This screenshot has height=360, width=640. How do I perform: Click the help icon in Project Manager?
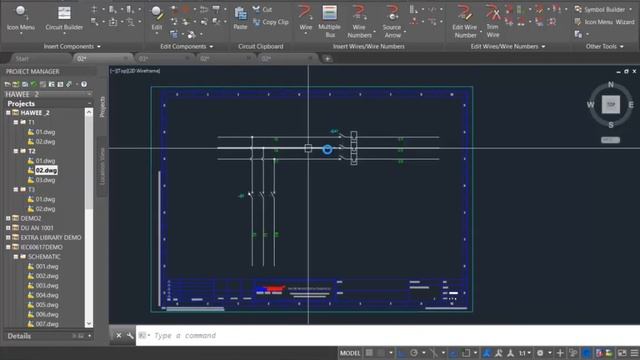click(x=84, y=84)
